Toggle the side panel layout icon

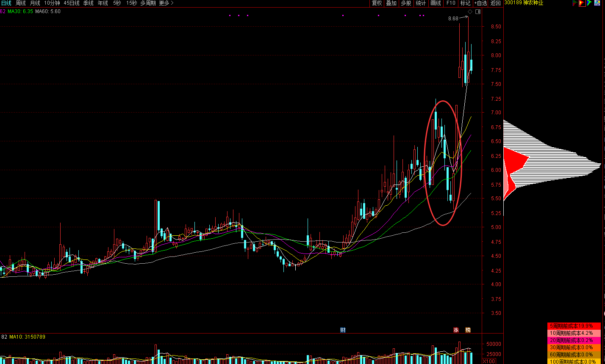click(x=478, y=11)
